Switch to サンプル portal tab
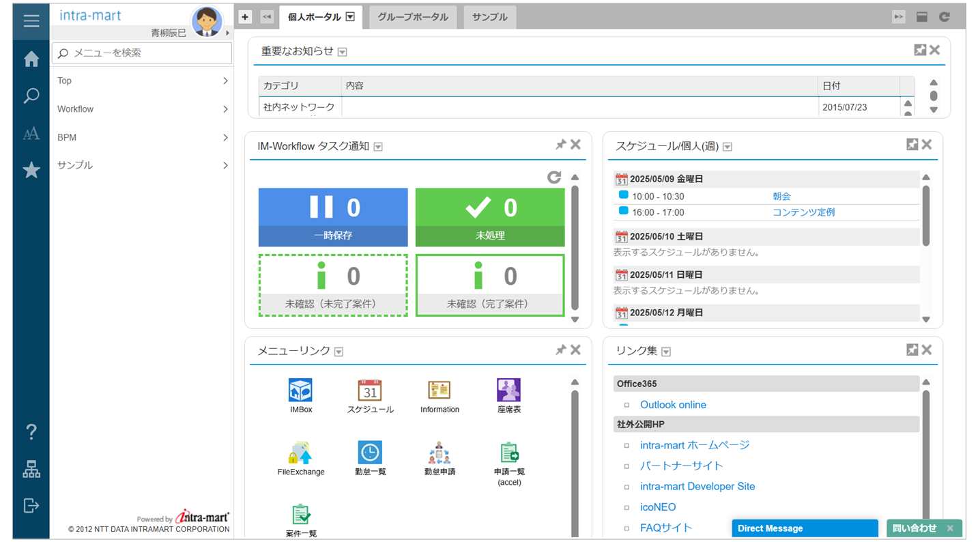980x542 pixels. point(489,17)
